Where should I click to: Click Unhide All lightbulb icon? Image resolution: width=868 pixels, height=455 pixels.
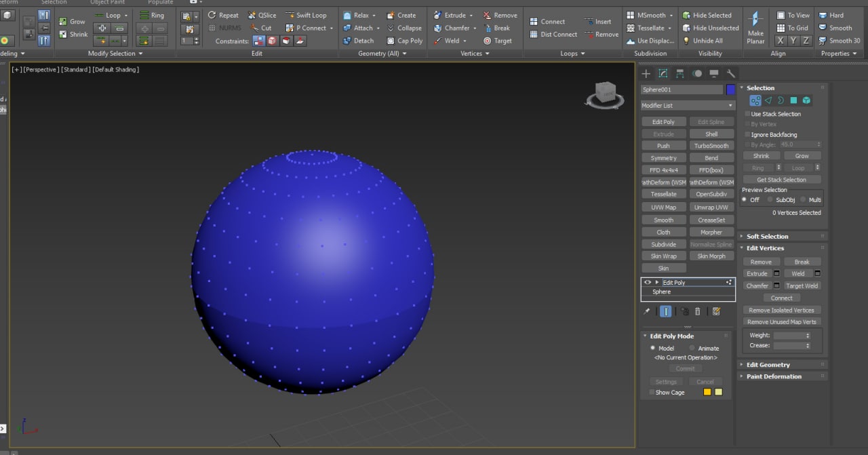tap(687, 41)
